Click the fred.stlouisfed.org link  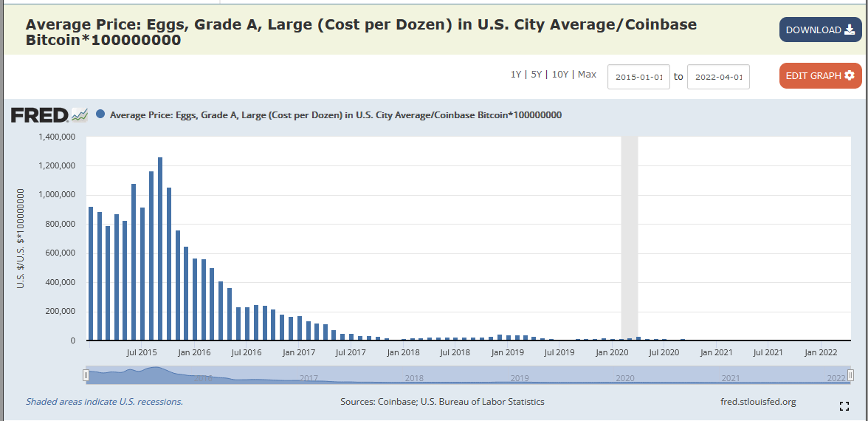point(758,402)
